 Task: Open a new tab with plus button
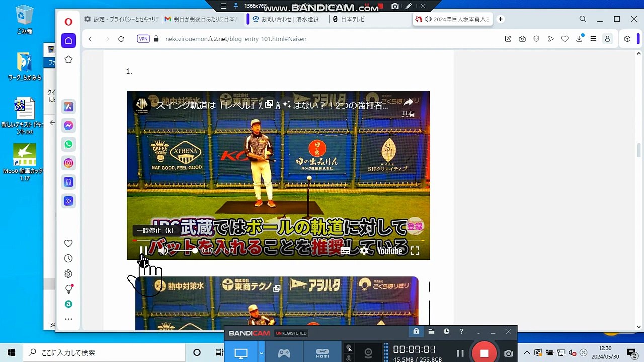(x=500, y=19)
